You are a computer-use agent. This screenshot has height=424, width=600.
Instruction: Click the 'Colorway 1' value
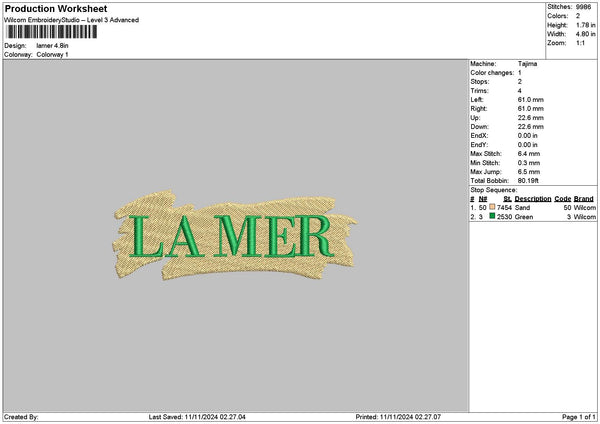52,55
